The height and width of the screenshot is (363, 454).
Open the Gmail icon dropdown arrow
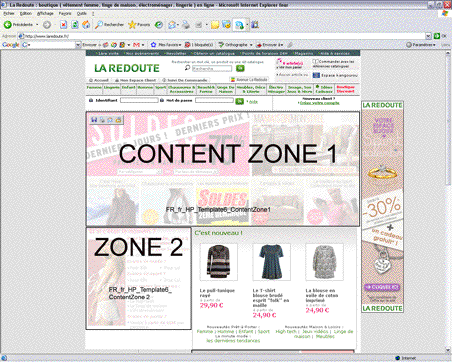(x=143, y=45)
